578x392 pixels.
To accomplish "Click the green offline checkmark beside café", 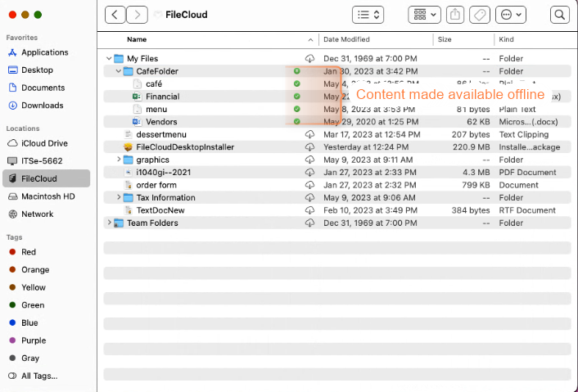I will [x=296, y=83].
